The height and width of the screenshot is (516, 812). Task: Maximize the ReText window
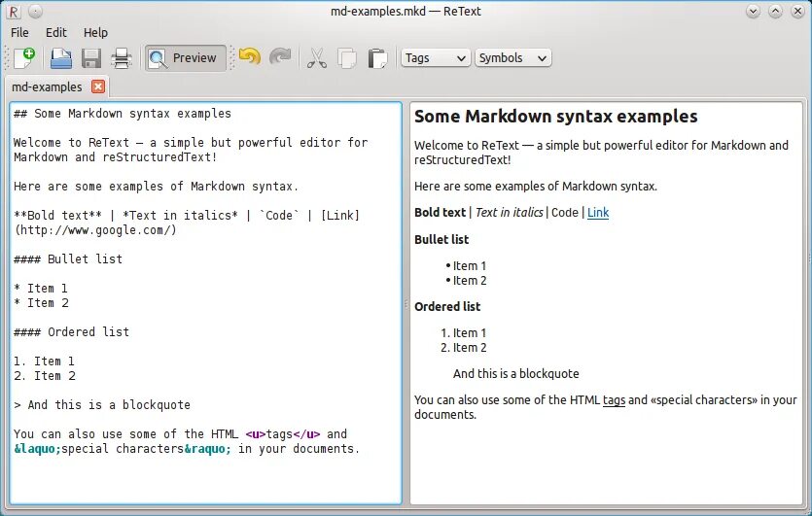775,12
